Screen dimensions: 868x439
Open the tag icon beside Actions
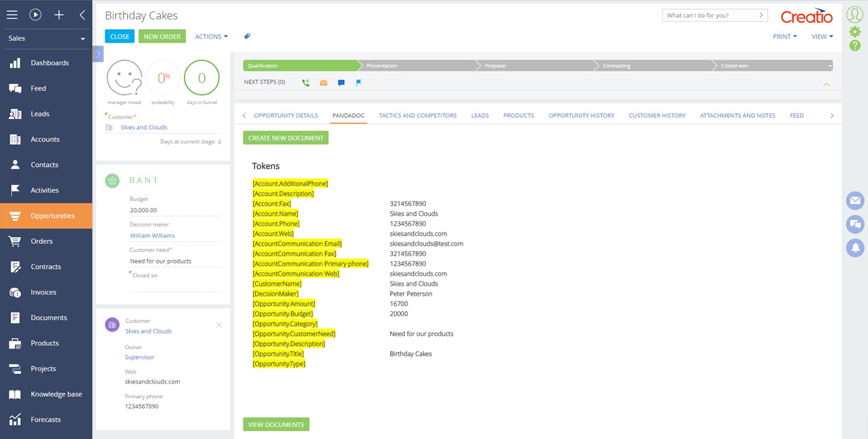point(247,36)
